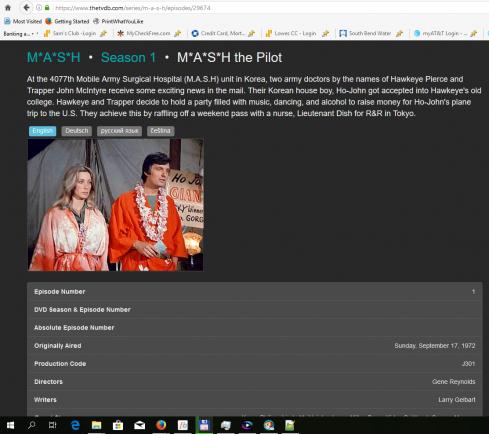Open Task View in the taskbar
This screenshot has height=434, width=489.
(53, 425)
